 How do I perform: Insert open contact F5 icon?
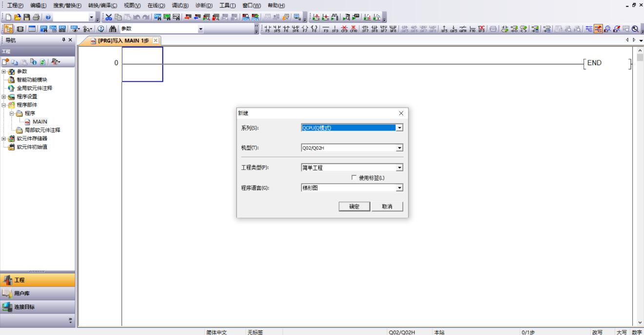coord(268,29)
